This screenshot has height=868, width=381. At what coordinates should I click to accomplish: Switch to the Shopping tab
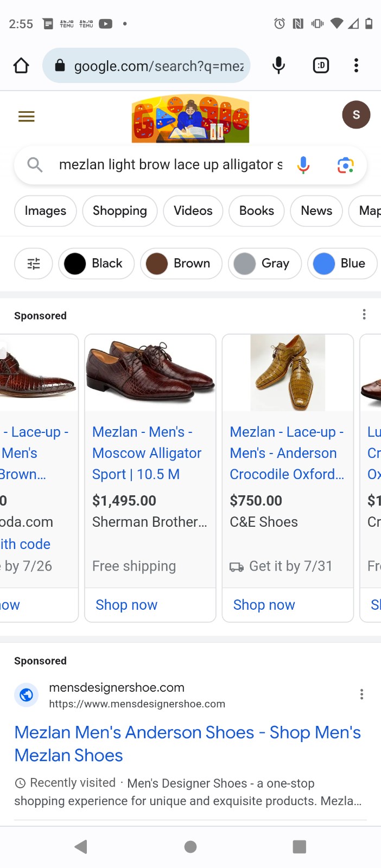coord(120,210)
